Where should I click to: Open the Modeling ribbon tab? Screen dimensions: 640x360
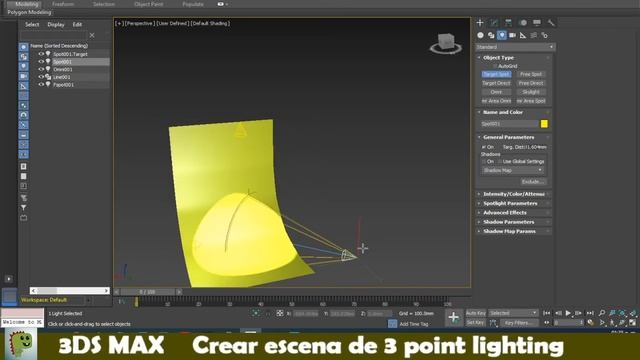click(26, 4)
